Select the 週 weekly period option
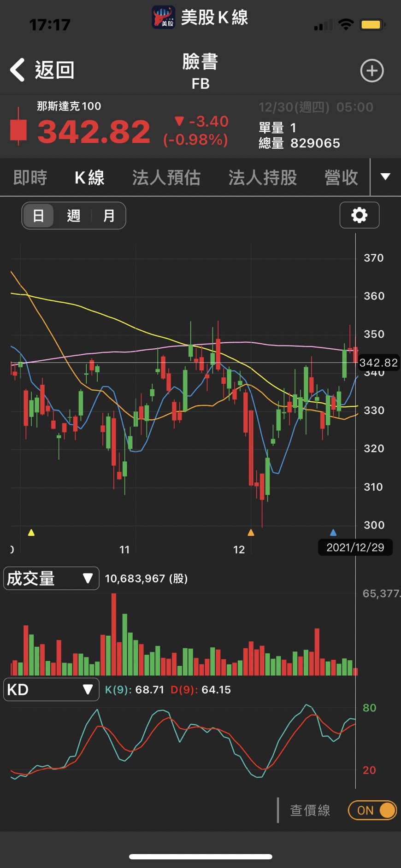Screen dimensions: 401x868 click(x=74, y=216)
